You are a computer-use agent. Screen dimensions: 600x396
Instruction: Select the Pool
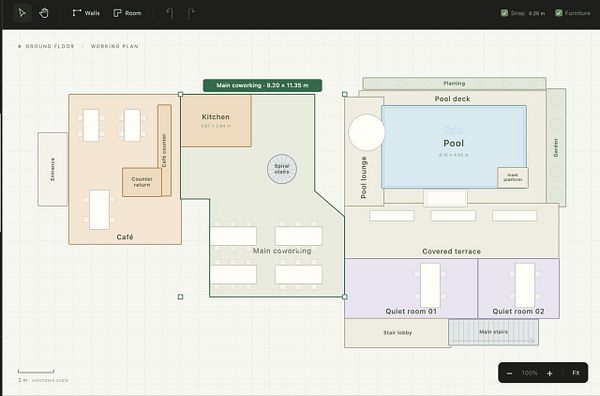pos(454,147)
